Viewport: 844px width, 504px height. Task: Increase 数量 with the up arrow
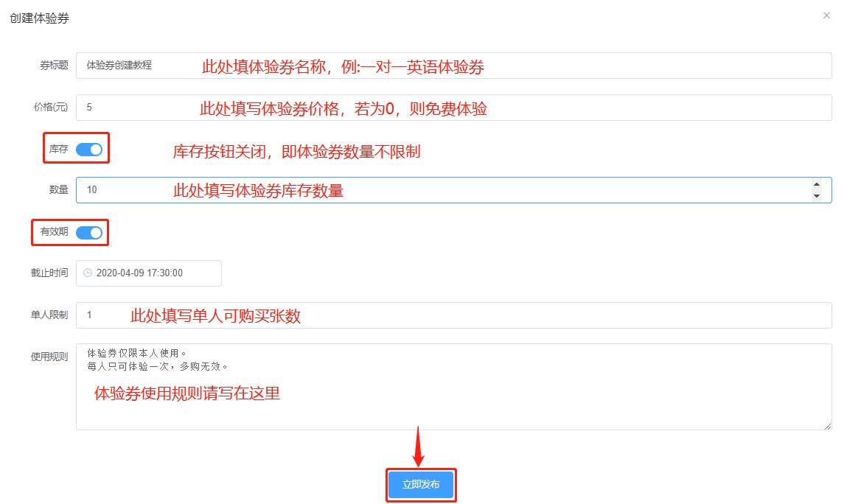coord(816,184)
